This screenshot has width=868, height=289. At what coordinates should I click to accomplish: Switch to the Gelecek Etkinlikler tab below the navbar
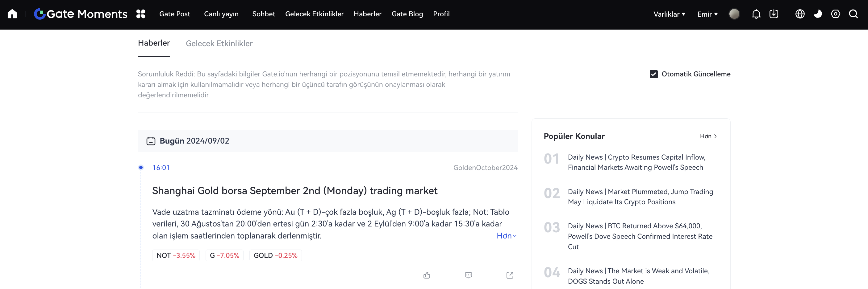(x=219, y=43)
